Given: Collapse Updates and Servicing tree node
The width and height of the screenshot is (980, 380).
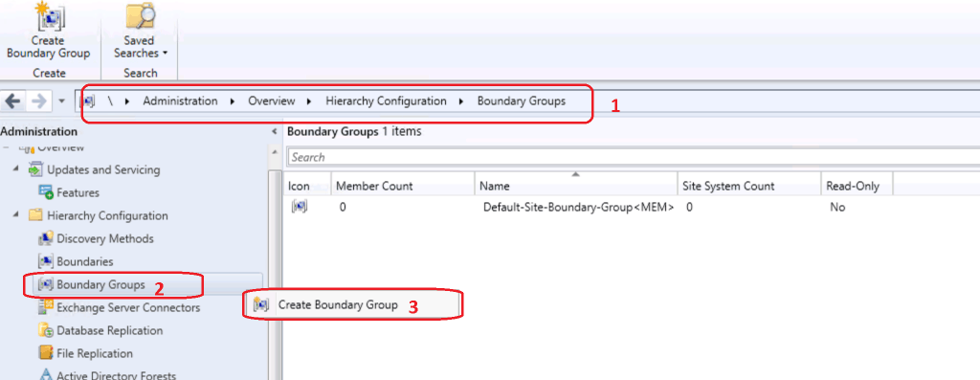Looking at the screenshot, I should pyautogui.click(x=15, y=169).
